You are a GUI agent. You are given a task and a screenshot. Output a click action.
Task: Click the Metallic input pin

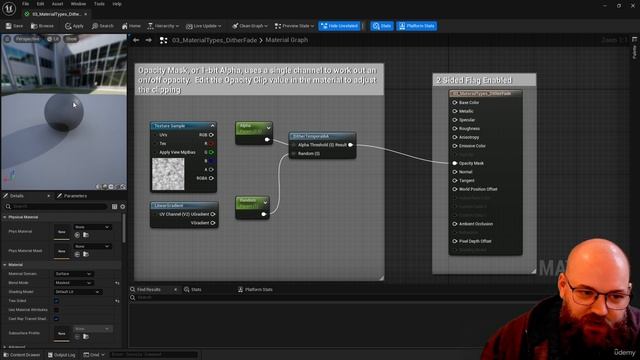(455, 111)
